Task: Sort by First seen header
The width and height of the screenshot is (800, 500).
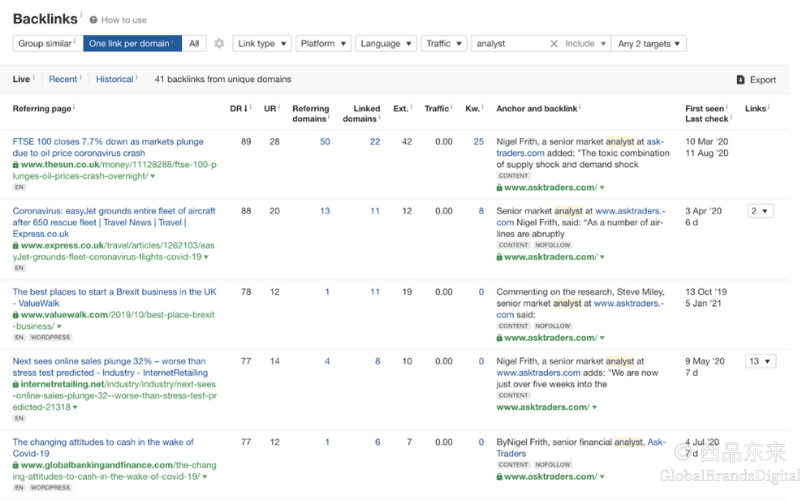Action: (704, 108)
